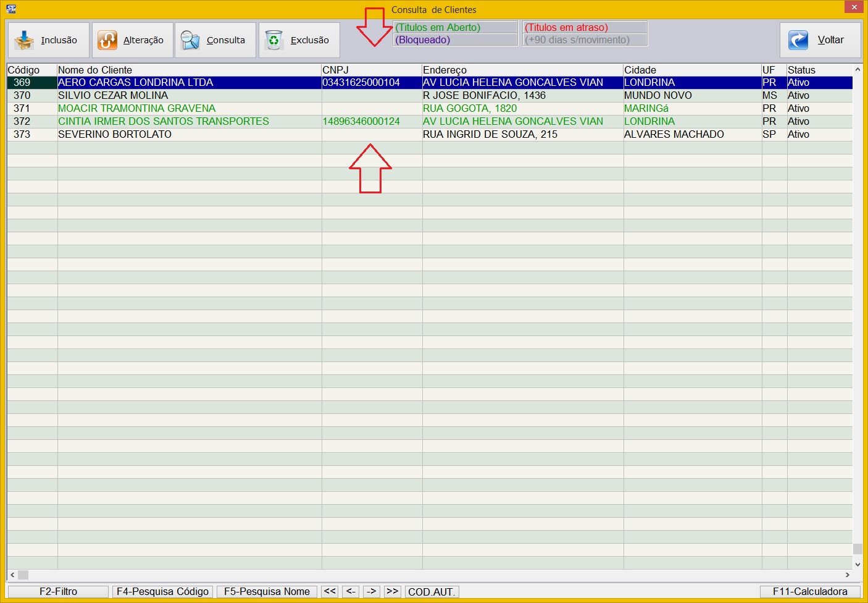Advance to next record with -> button
Viewport: 868px width, 603px height.
tap(372, 591)
